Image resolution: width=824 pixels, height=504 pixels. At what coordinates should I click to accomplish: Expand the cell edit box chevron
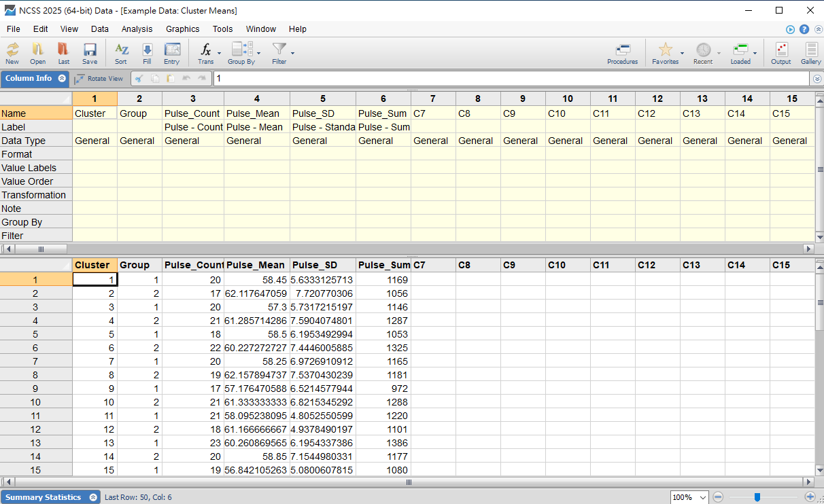click(817, 79)
